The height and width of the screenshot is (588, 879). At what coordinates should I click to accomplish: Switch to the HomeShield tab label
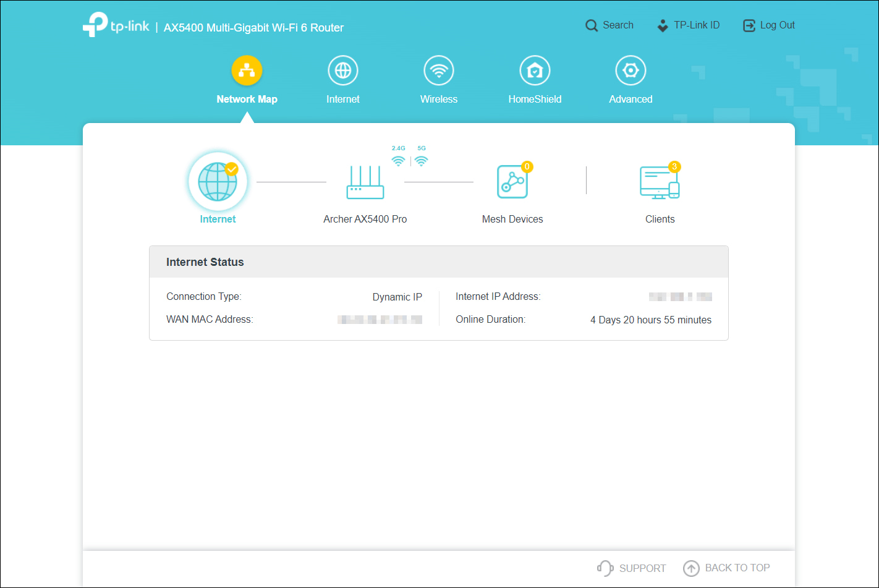pos(535,99)
